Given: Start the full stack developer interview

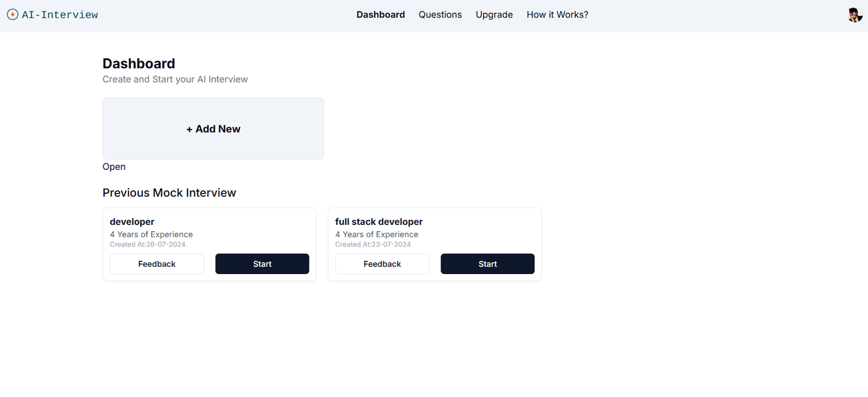Looking at the screenshot, I should (488, 264).
